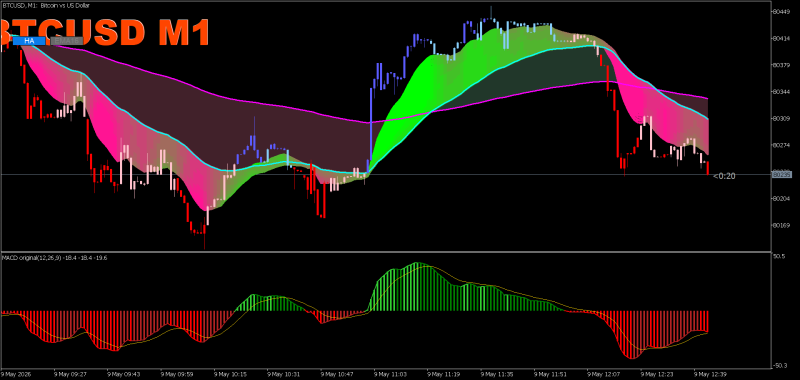Click the '9 May 11:35' time label
This screenshot has width=800, height=380.
coord(497,374)
